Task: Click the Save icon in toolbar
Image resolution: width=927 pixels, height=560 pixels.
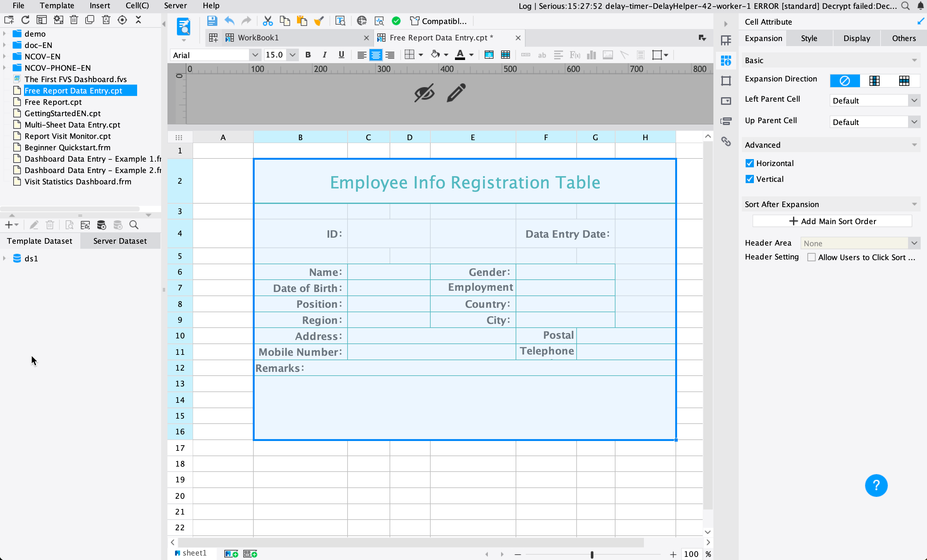Action: 212,21
